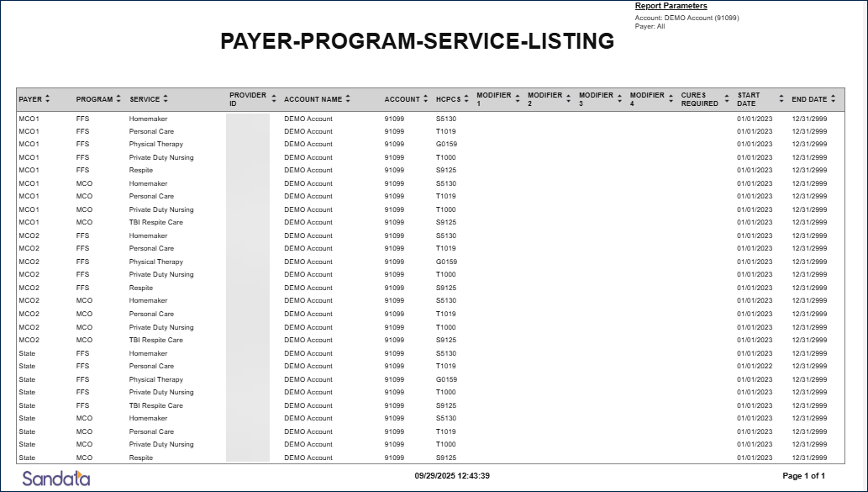Toggle the HCPCS column sort icon
This screenshot has height=492, width=868.
click(465, 99)
